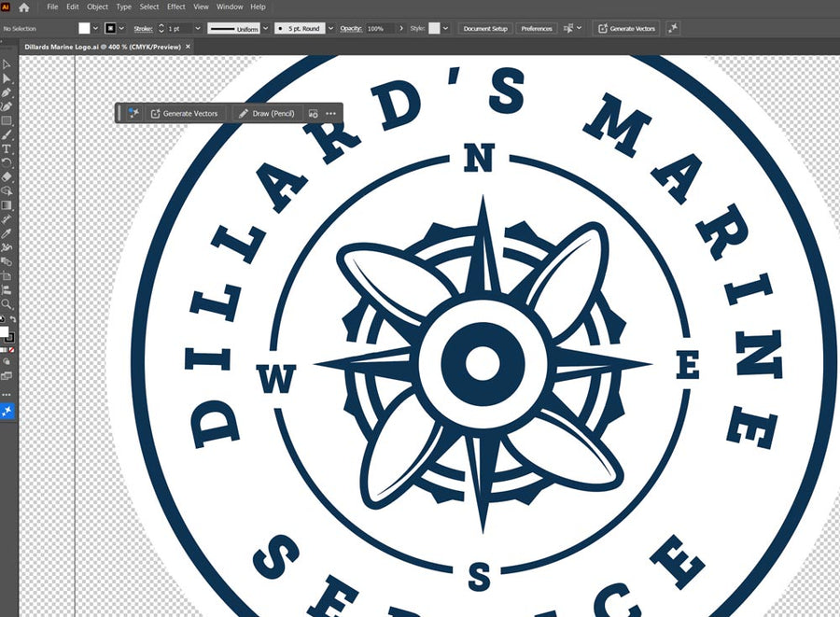Image resolution: width=840 pixels, height=617 pixels.
Task: Open the Effect menu
Action: pos(175,7)
